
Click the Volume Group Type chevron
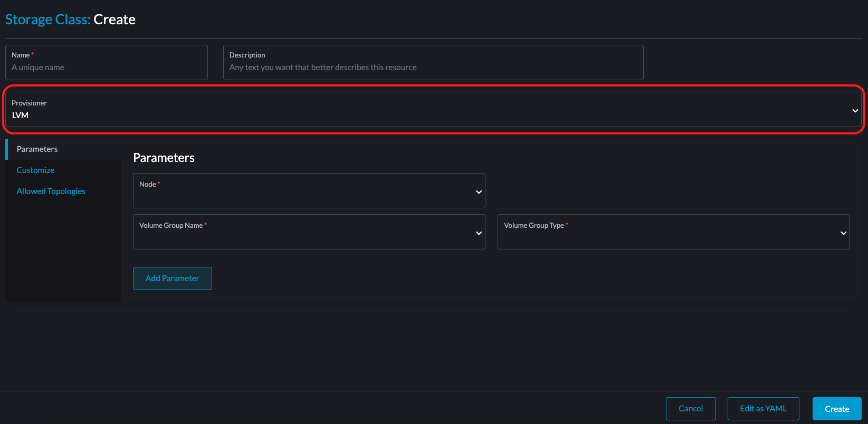(x=843, y=233)
